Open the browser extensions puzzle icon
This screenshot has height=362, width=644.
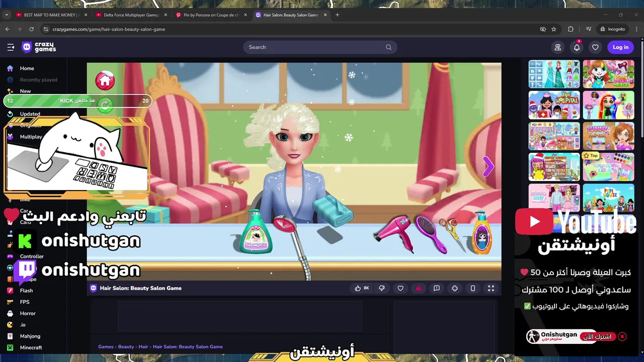(x=571, y=29)
